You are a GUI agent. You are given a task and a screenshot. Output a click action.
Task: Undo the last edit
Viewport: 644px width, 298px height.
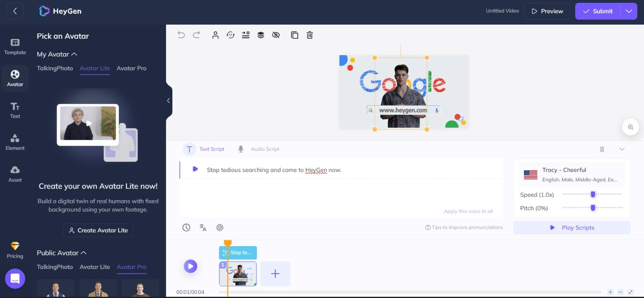[181, 35]
